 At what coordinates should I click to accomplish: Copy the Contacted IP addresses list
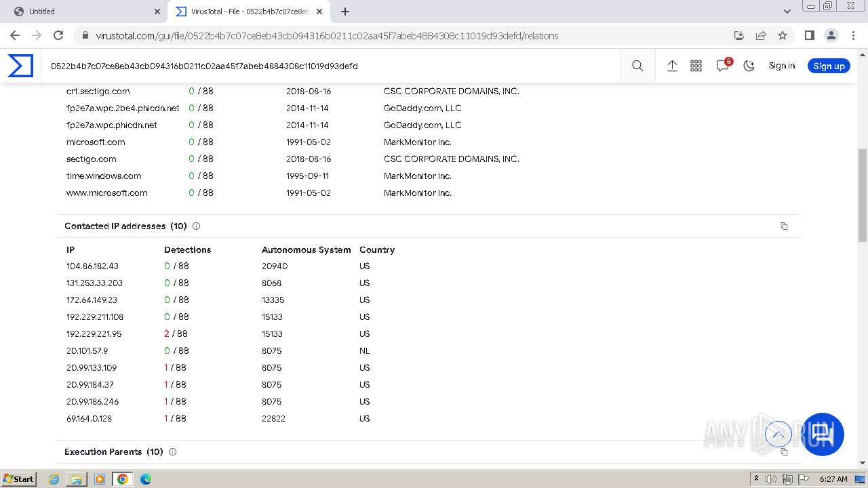pyautogui.click(x=784, y=226)
